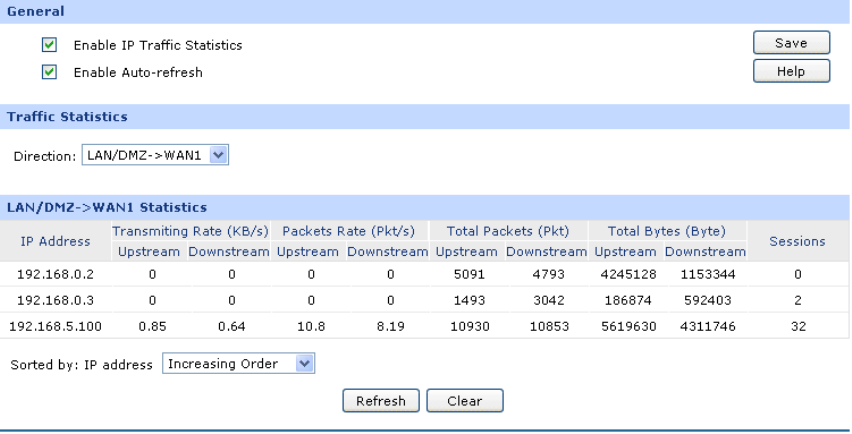
Task: Clear the traffic statistics with Clear button
Action: tap(464, 401)
